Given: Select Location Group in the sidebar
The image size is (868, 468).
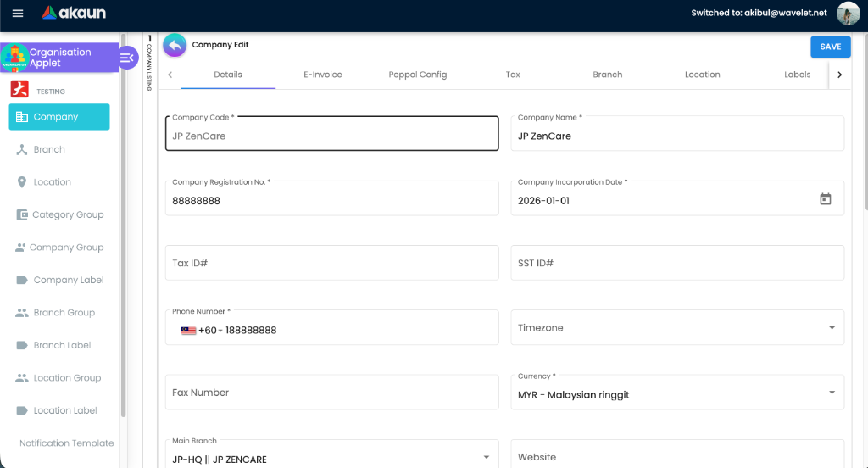Looking at the screenshot, I should (59, 378).
